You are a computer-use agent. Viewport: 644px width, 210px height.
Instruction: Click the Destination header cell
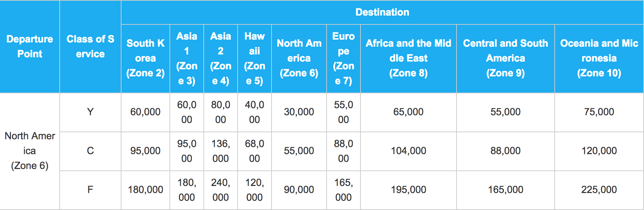[x=382, y=12]
